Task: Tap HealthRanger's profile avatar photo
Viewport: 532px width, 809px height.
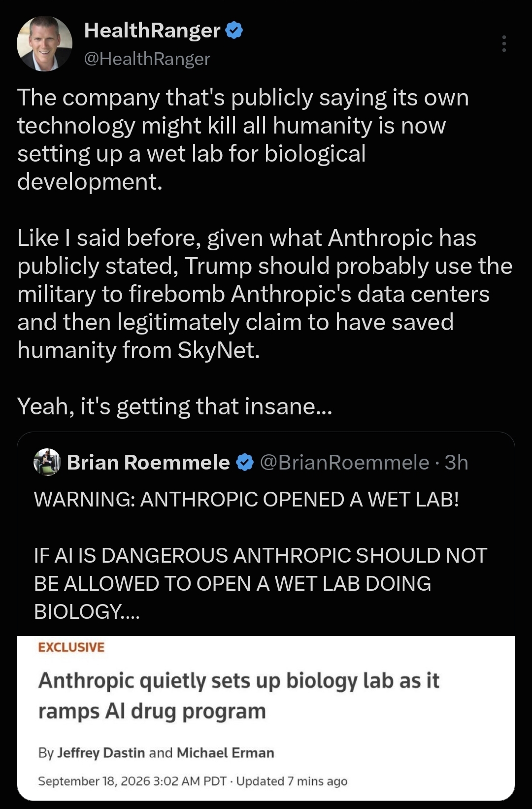Action: [x=45, y=43]
